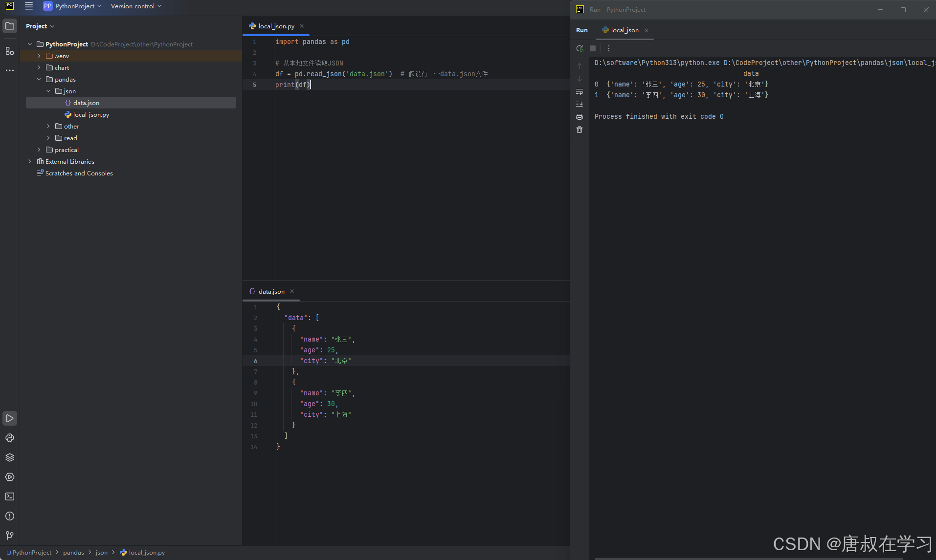Open the Services tool window icon
This screenshot has width=936, height=560.
click(10, 477)
